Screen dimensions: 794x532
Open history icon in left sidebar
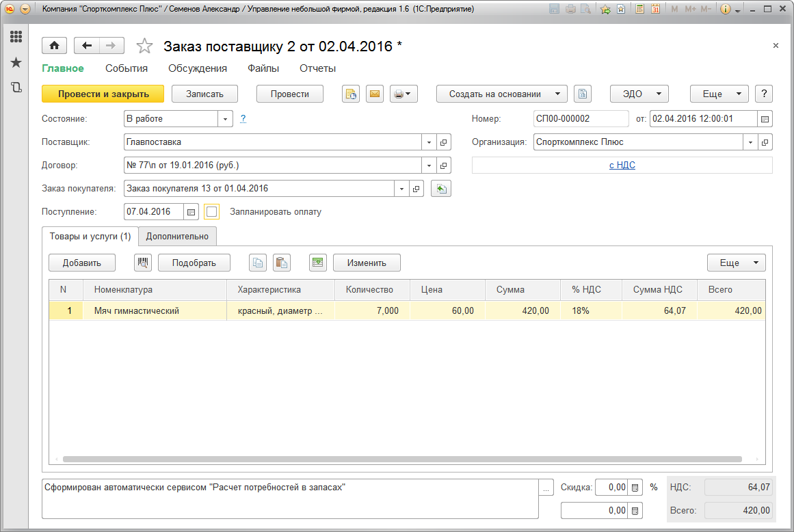tap(16, 87)
